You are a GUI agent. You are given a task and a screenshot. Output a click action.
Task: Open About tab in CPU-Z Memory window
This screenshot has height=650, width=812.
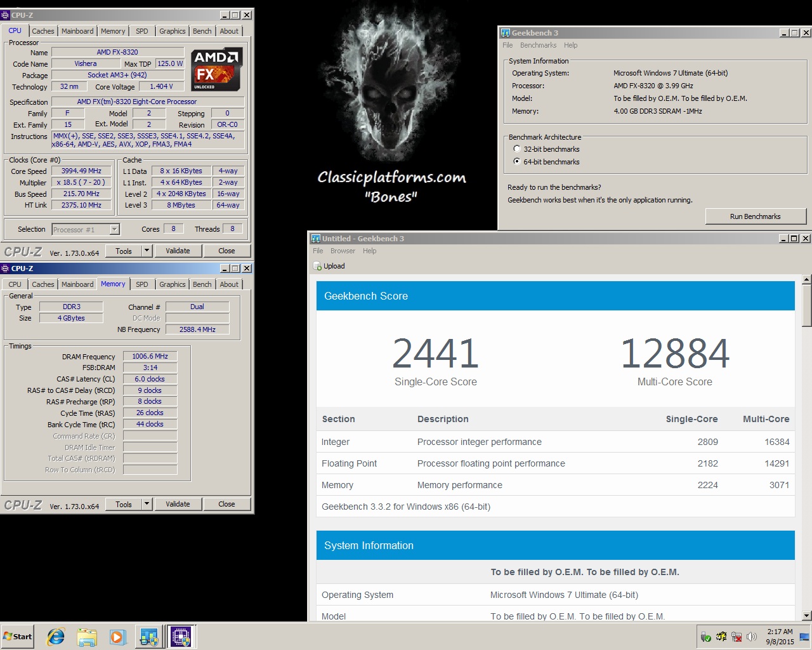point(229,284)
